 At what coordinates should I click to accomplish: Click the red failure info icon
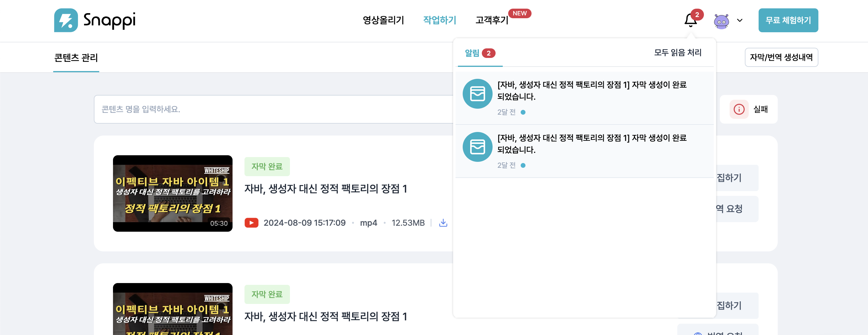coord(739,109)
